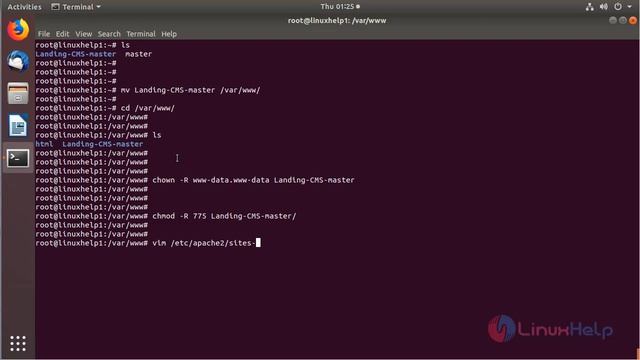Viewport: 640px width, 360px height.
Task: Click the 'html' directory in ls output
Action: pyautogui.click(x=44, y=144)
